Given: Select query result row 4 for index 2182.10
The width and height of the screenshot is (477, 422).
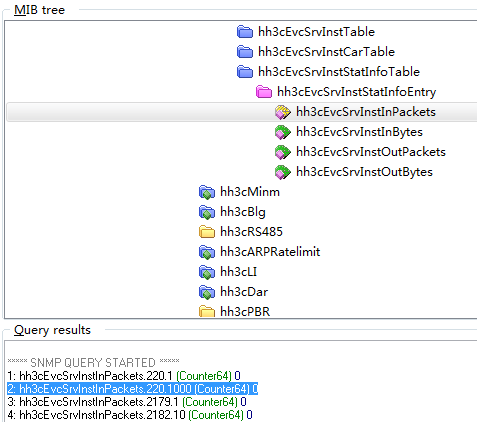Looking at the screenshot, I should tap(130, 415).
